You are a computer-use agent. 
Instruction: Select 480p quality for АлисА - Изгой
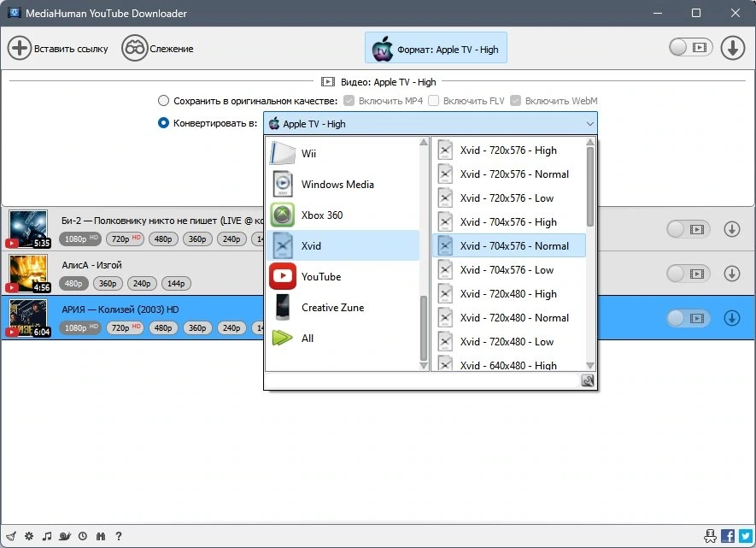coord(73,284)
